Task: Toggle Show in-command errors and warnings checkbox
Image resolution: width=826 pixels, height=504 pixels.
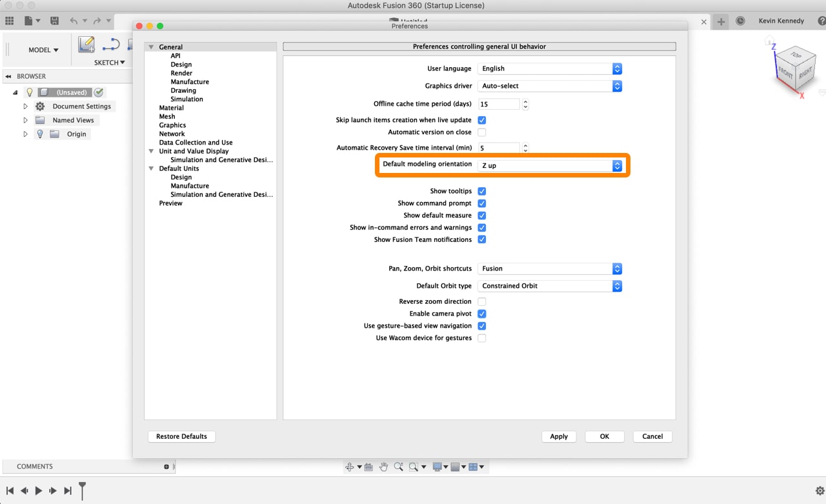Action: 481,228
